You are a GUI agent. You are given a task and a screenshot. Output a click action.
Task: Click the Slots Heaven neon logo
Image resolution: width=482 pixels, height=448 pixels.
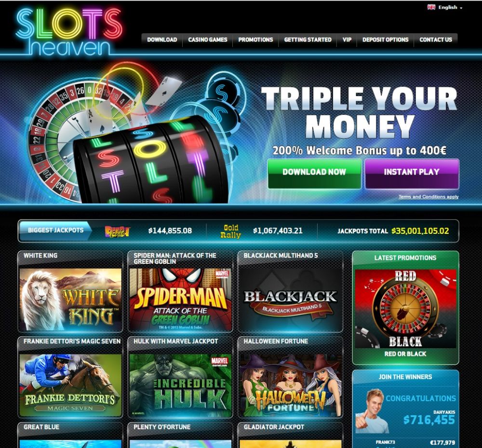(69, 32)
